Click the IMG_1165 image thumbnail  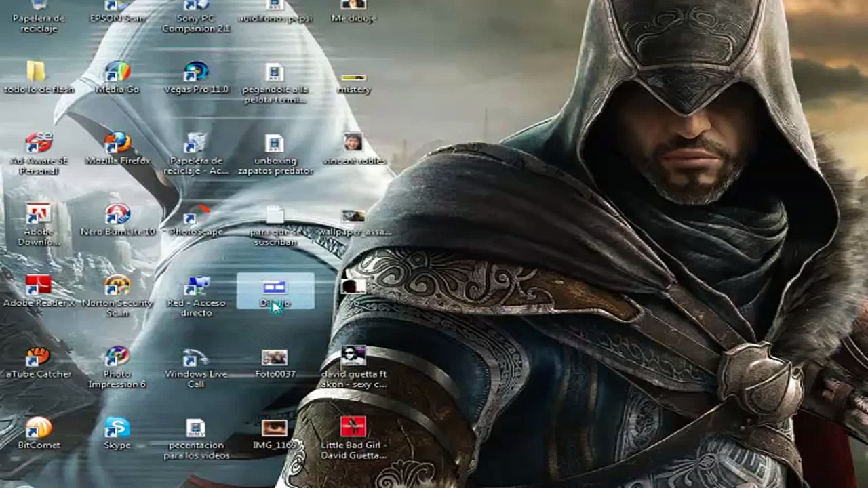click(275, 428)
